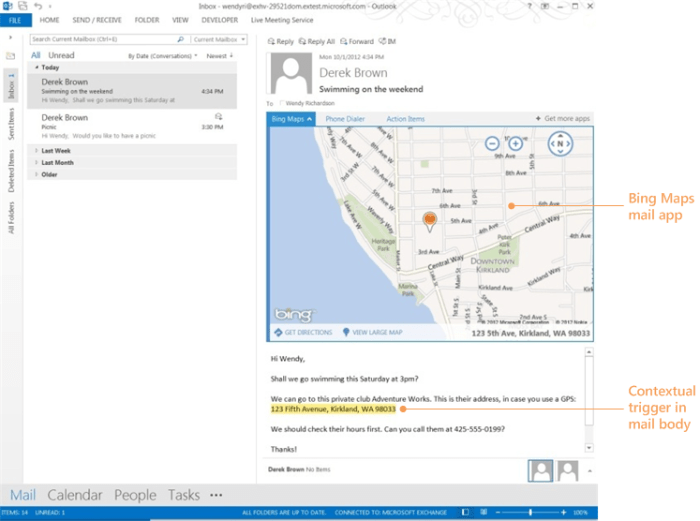Zoom out on the Bing map
Screen dimensions: 700x521
click(x=492, y=144)
